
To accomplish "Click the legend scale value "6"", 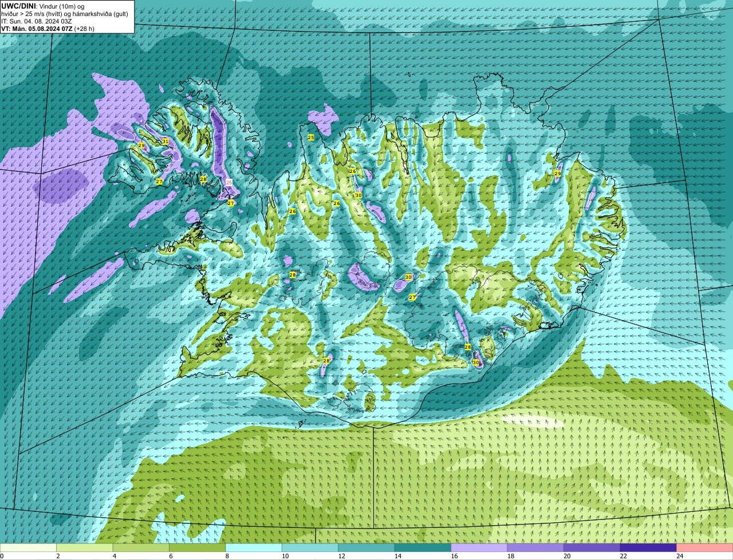I will click(x=170, y=556).
